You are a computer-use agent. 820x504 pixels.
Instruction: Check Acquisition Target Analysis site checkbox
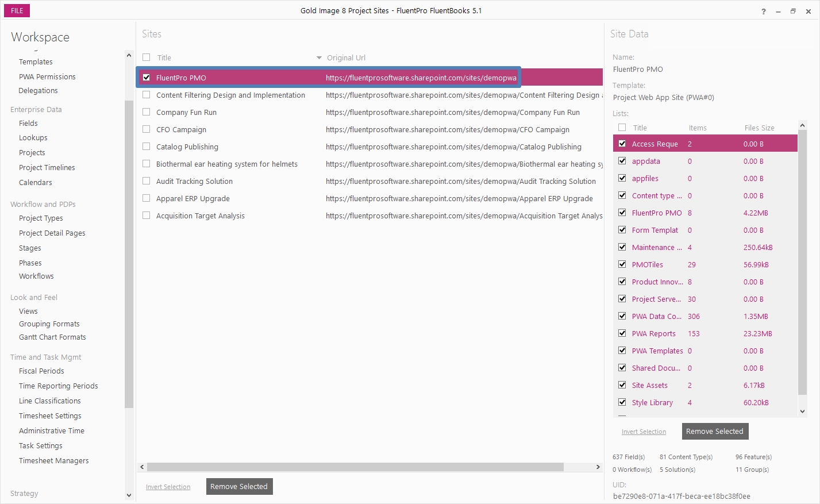[147, 216]
